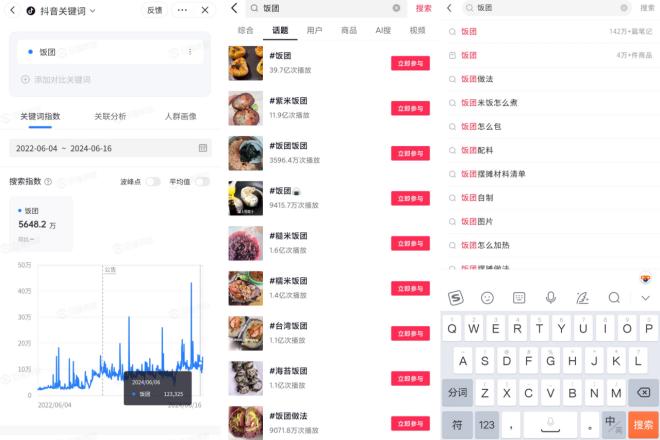Viewport: 660px width, 440px height.
Task: Tap the microphone voice input icon
Action: (551, 298)
